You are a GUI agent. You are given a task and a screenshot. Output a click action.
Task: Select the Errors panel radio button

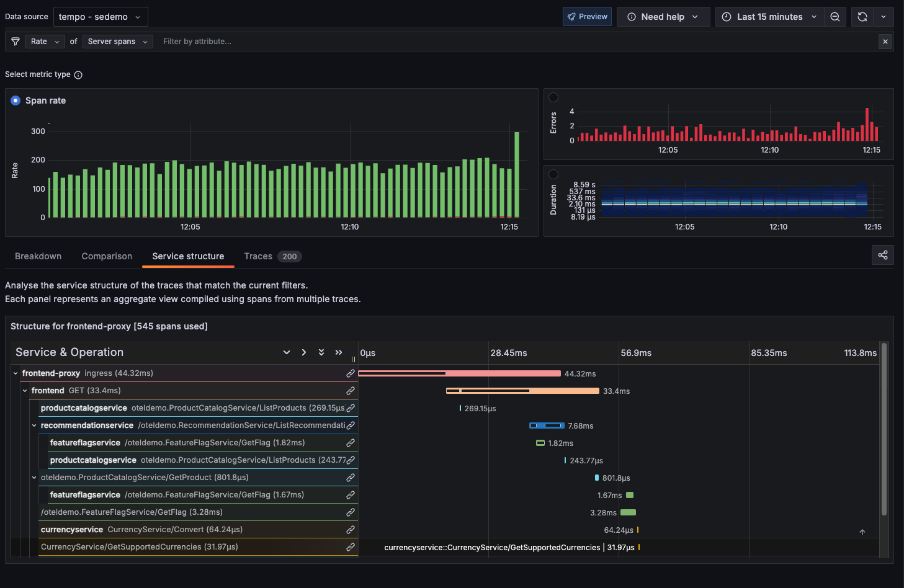point(553,97)
